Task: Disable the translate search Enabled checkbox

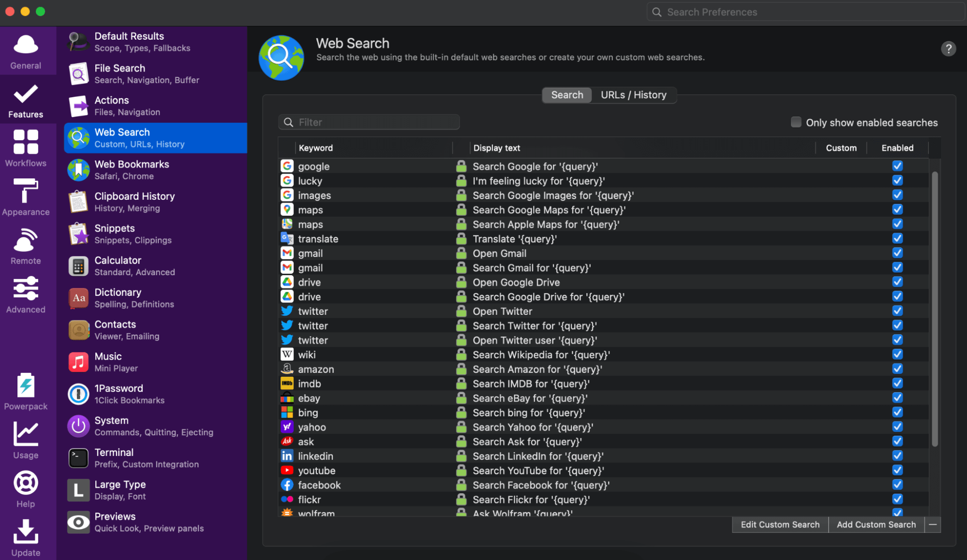Action: coord(897,238)
